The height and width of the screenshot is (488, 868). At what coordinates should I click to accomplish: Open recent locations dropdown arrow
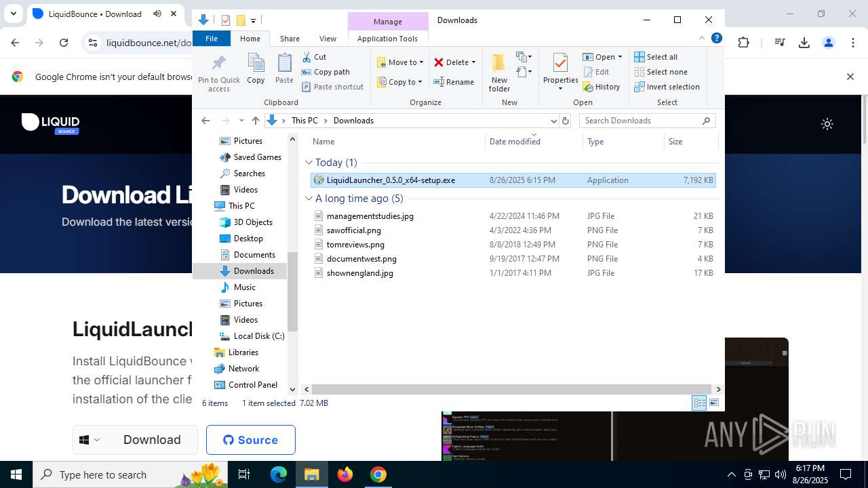tap(241, 121)
